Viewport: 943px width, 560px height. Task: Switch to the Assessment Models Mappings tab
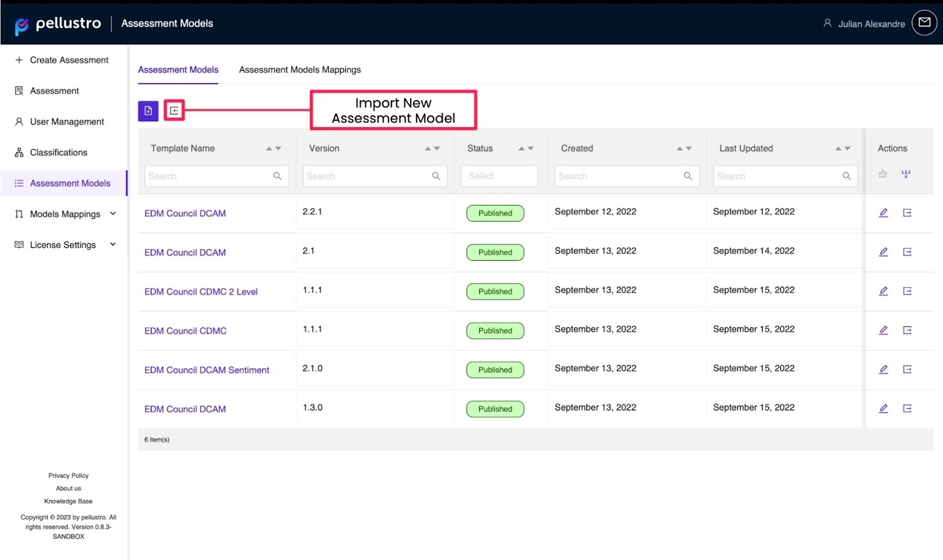click(x=300, y=69)
